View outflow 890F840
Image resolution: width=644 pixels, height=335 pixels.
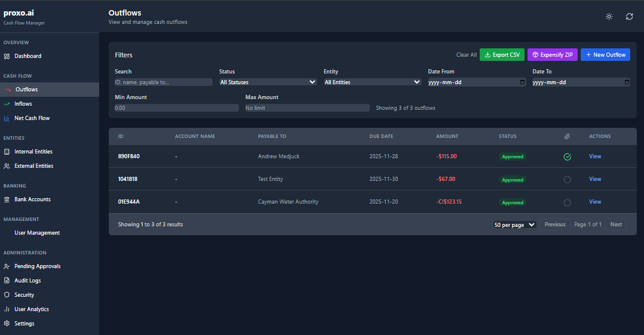click(x=595, y=156)
